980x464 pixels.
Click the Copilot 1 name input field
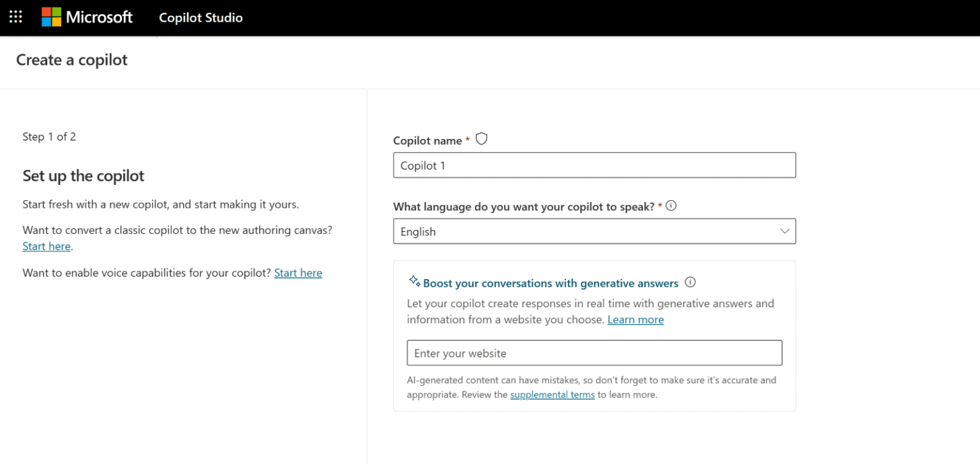click(x=593, y=165)
